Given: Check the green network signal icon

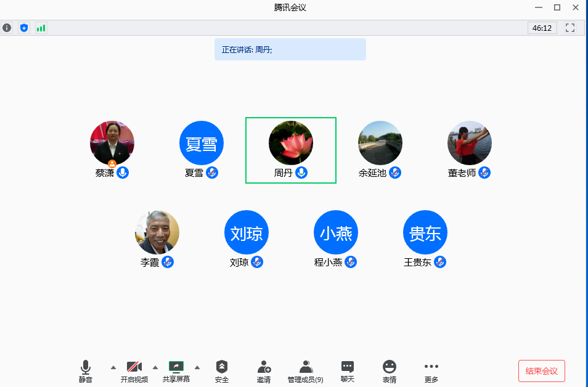Looking at the screenshot, I should coord(41,28).
